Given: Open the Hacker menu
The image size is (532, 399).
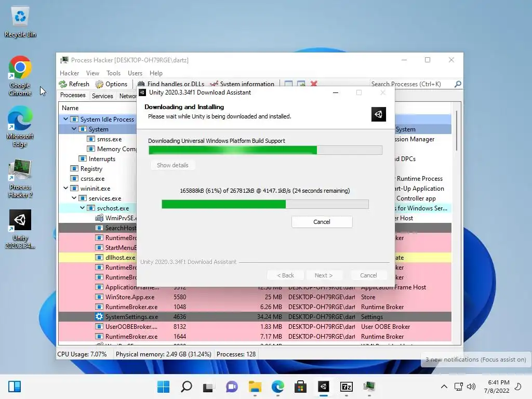Looking at the screenshot, I should point(69,73).
